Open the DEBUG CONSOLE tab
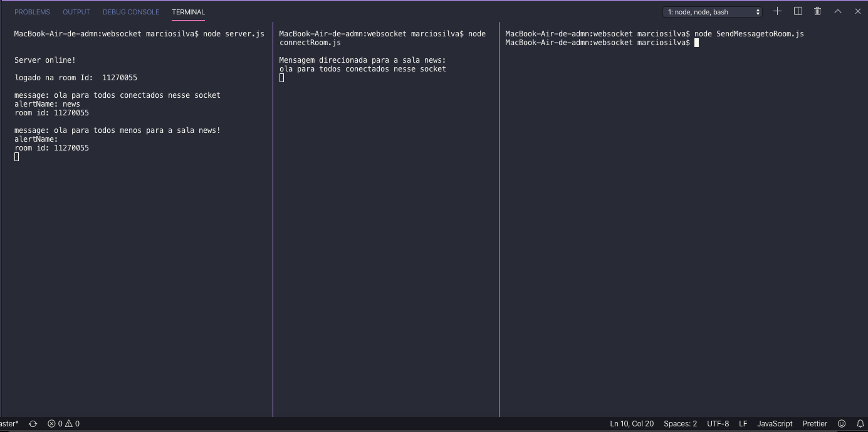 [x=131, y=12]
